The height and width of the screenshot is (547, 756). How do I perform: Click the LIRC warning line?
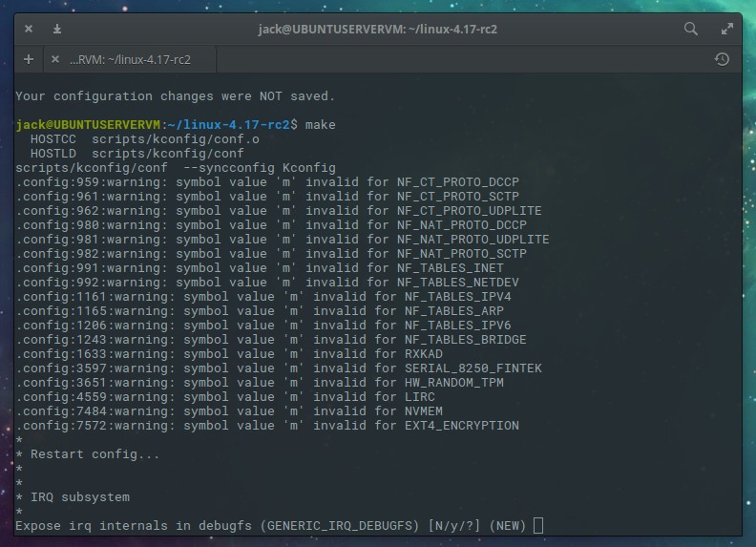[225, 397]
